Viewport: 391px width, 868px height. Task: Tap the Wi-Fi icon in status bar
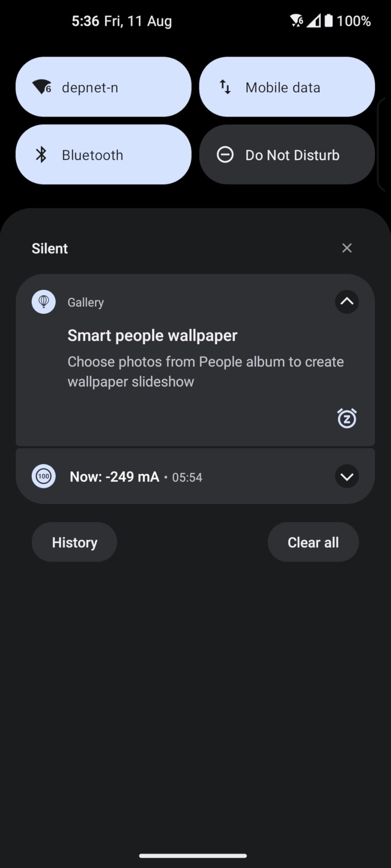tap(297, 21)
